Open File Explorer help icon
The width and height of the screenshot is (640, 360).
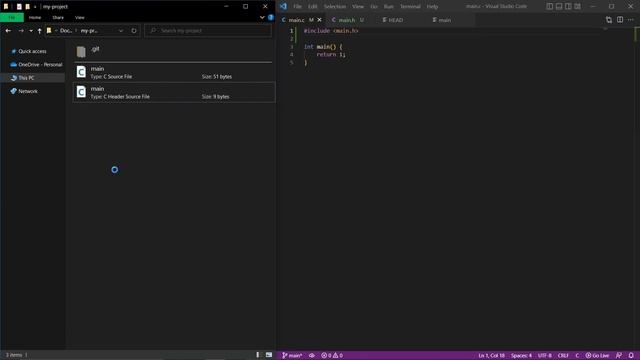pyautogui.click(x=271, y=18)
